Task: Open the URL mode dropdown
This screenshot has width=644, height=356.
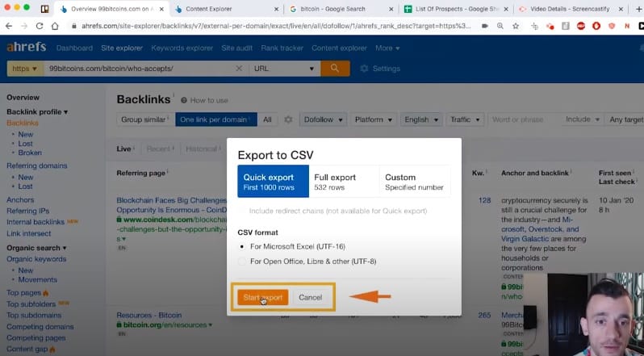Action: tap(284, 69)
